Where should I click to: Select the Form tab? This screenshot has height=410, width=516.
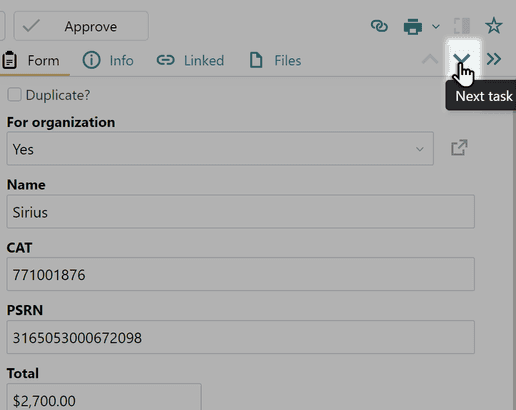point(32,61)
